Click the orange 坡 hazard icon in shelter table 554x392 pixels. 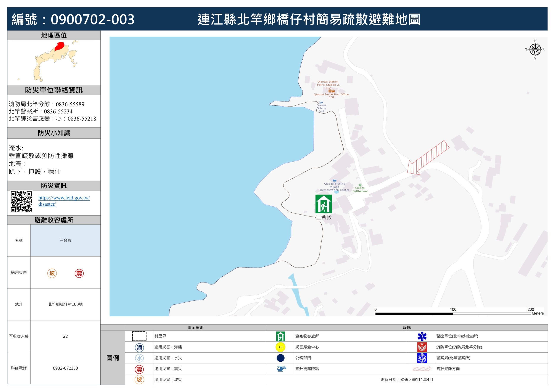[x=52, y=273]
